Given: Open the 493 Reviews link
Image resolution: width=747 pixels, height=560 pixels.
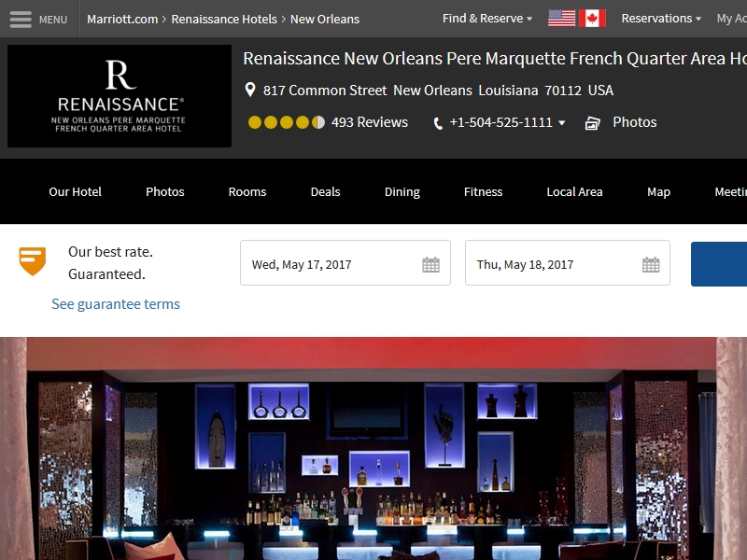Looking at the screenshot, I should tap(370, 122).
